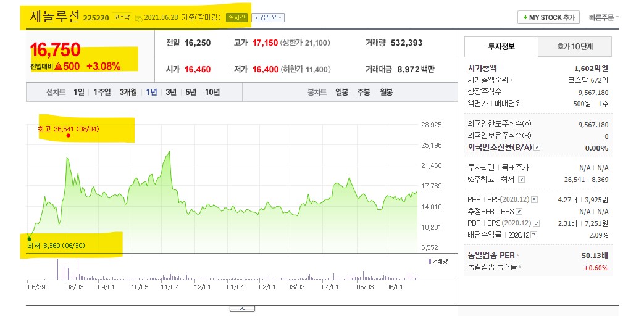Open help icon next to PBR BPS(2020.12)
Screen dimensions: 644x316
pyautogui.click(x=536, y=223)
